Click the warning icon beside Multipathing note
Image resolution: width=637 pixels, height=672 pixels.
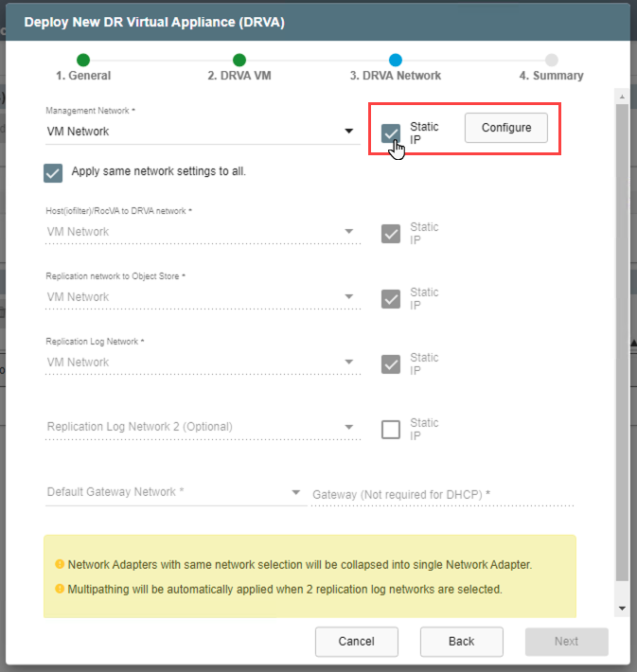click(x=60, y=589)
